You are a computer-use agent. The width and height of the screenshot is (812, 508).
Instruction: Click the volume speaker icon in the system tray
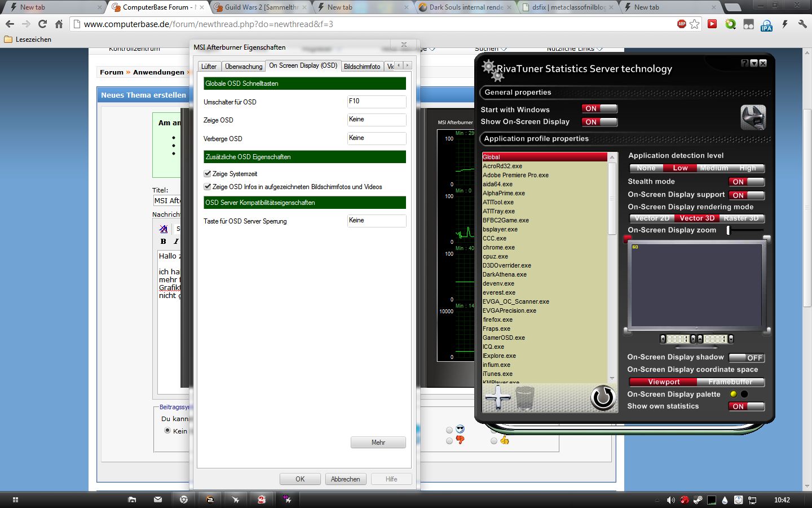coord(670,500)
